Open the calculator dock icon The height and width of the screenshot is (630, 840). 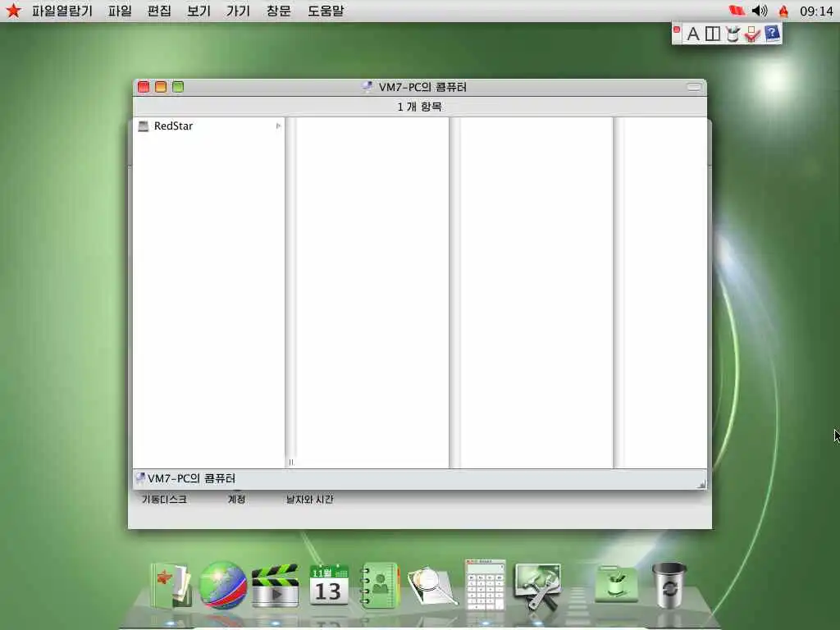[486, 585]
